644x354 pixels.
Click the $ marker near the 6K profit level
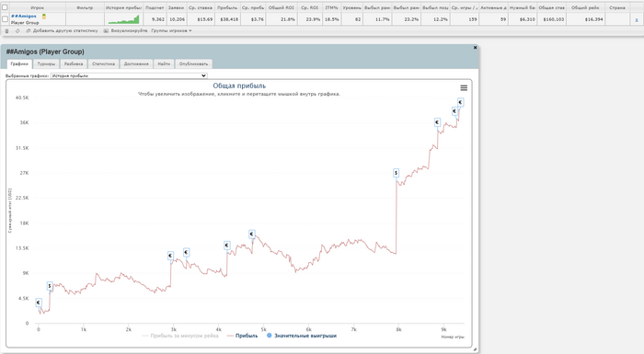(50, 286)
